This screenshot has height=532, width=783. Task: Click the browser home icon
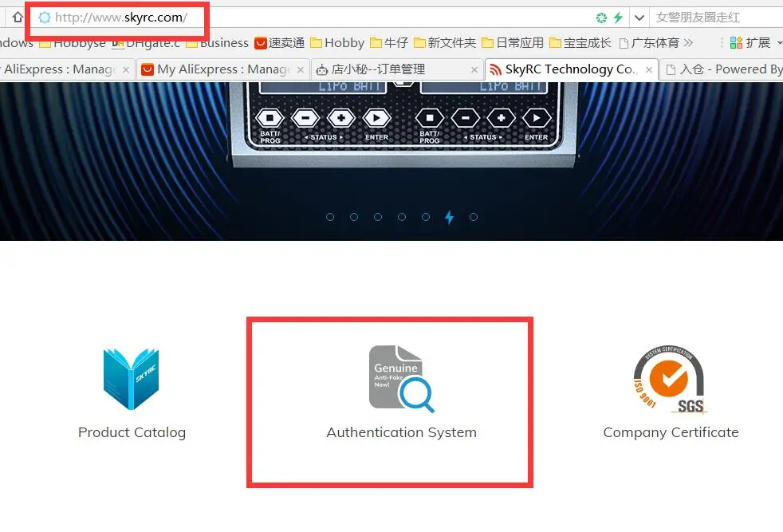click(x=18, y=18)
